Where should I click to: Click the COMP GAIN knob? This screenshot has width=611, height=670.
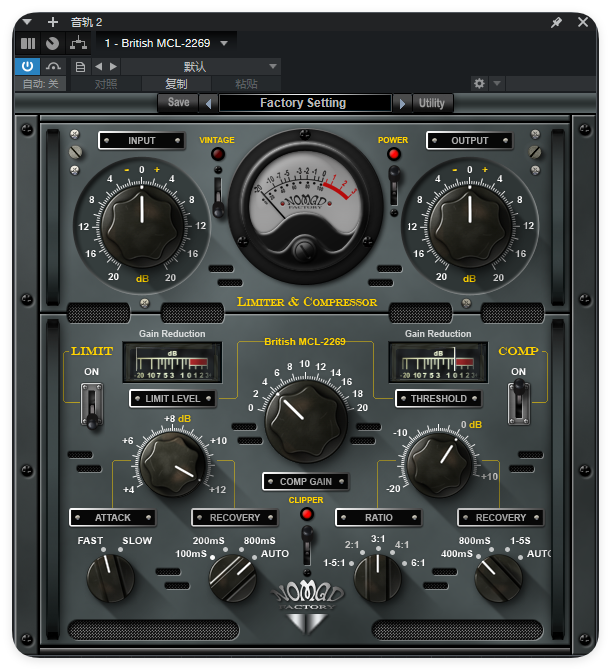pyautogui.click(x=306, y=421)
